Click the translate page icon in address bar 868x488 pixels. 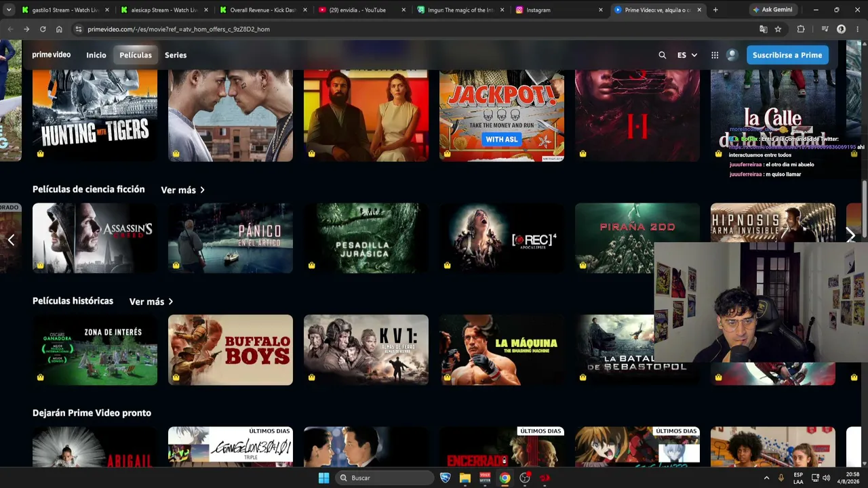tap(763, 29)
